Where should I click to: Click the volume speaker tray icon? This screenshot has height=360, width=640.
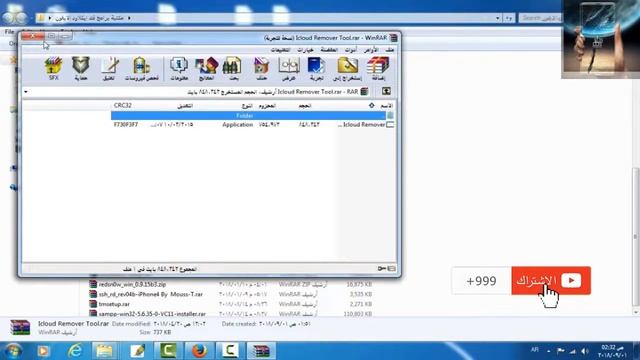coord(585,351)
